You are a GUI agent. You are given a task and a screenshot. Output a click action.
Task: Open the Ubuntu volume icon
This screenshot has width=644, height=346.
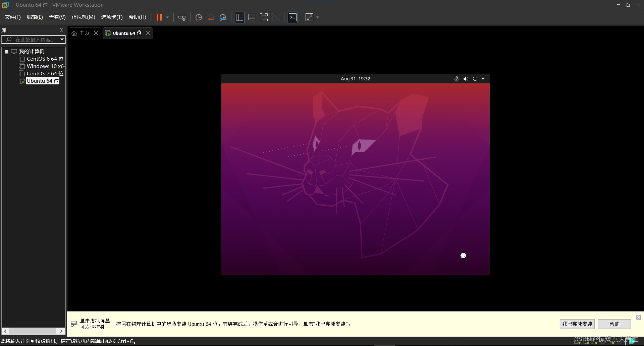[x=466, y=79]
